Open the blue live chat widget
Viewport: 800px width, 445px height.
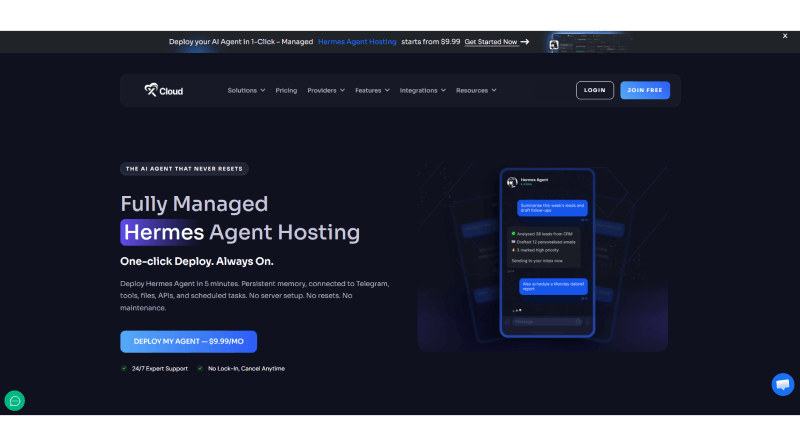pos(783,384)
